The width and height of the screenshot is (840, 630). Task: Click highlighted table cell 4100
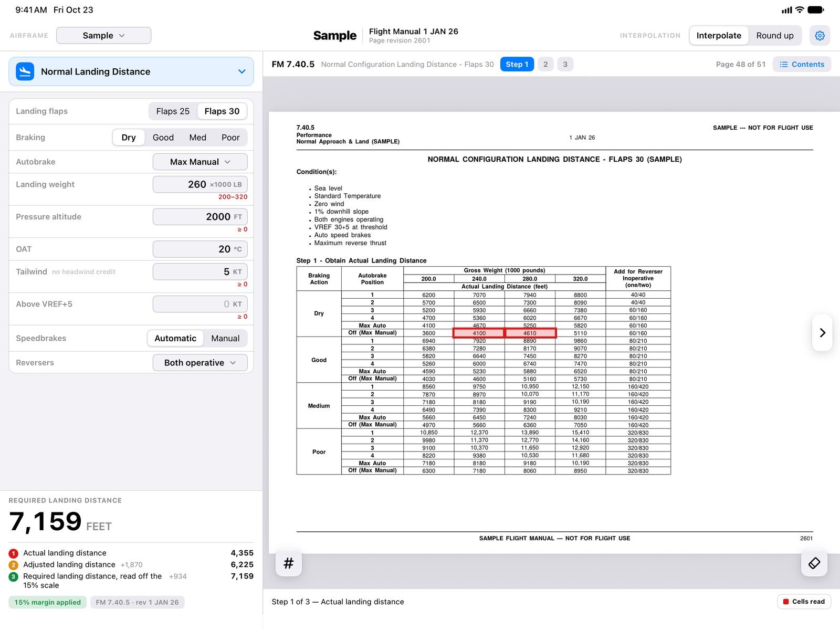pos(479,333)
